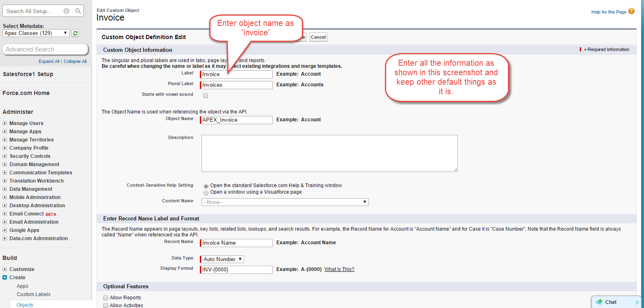Pop out chat using the arrow icon
Viewport: 644px width, 308px height.
tap(637, 303)
